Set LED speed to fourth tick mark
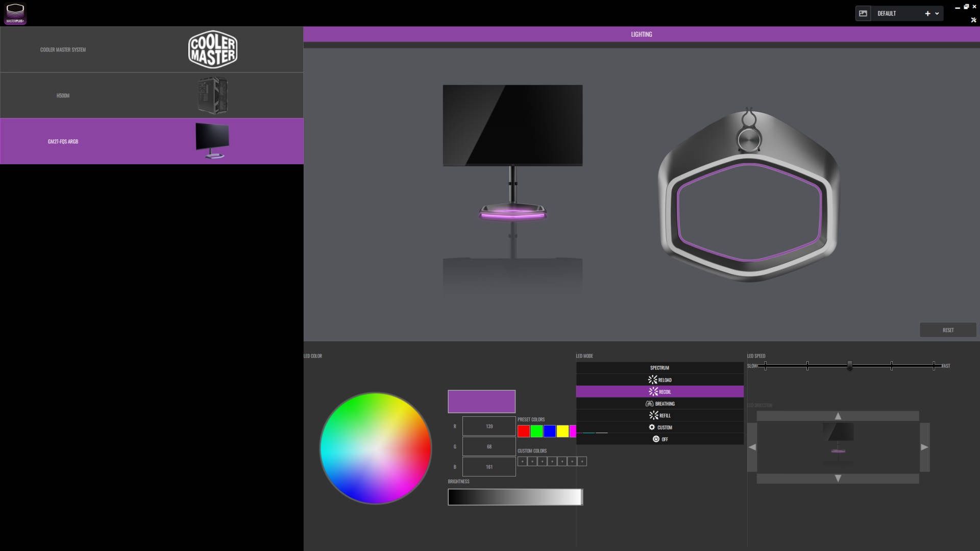Viewport: 980px width, 551px height. pos(892,366)
